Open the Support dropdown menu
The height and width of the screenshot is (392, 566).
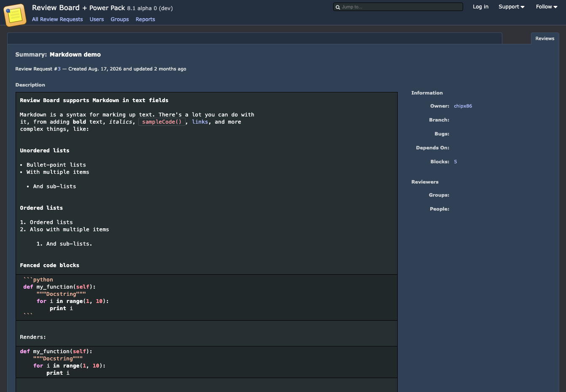(512, 7)
